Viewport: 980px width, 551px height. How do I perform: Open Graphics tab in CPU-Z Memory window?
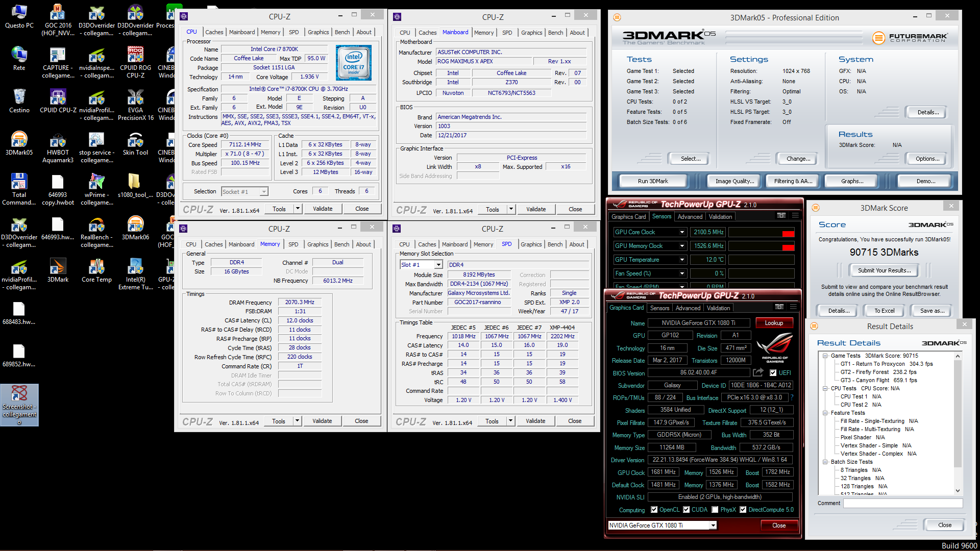[x=318, y=244]
